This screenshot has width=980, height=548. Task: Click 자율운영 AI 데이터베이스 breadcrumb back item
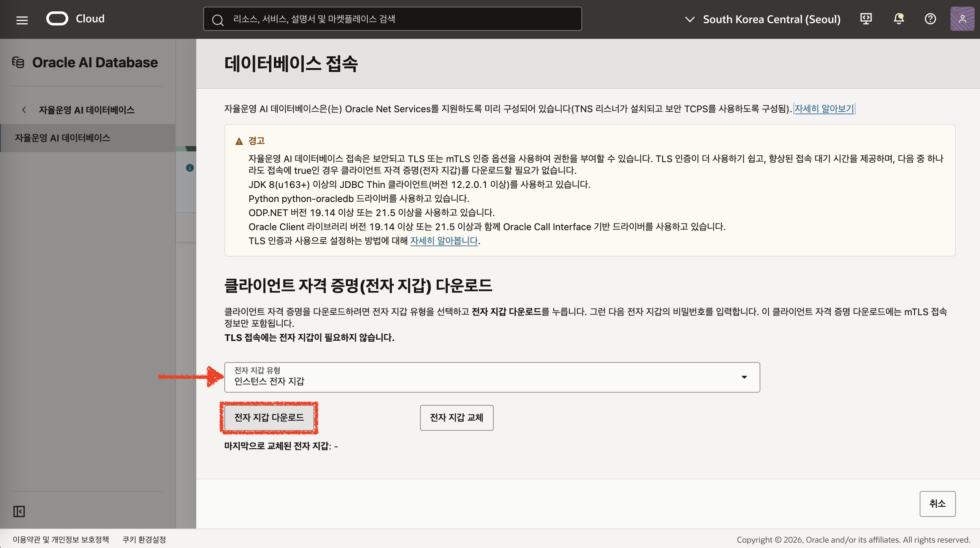(87, 110)
